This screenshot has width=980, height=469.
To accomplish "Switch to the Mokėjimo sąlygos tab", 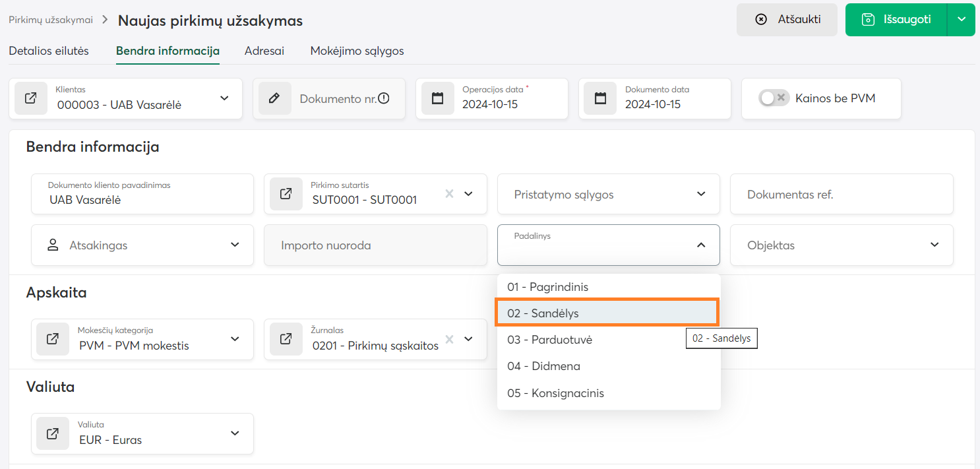I will pos(357,51).
